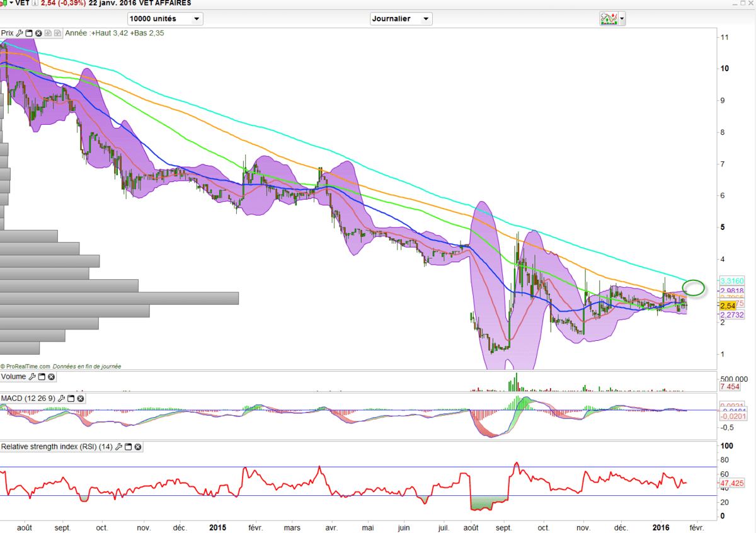Viewport: 756px width, 533px height.
Task: Remove the Prix panel with its X icon
Action: point(38,33)
